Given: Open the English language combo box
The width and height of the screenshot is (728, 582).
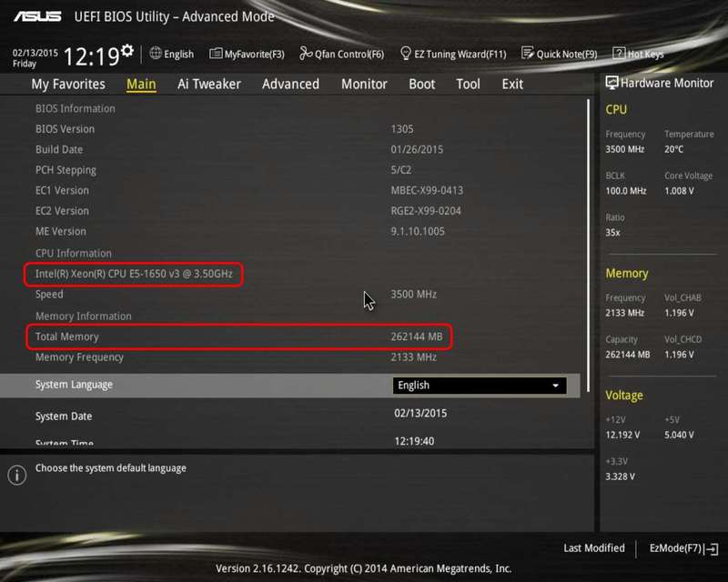Looking at the screenshot, I should point(480,386).
